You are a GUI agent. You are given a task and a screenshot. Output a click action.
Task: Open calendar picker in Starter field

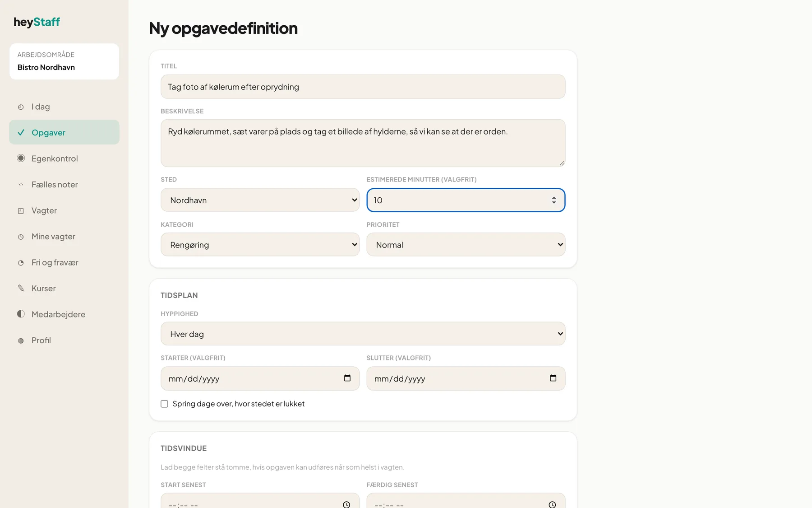[x=347, y=378]
